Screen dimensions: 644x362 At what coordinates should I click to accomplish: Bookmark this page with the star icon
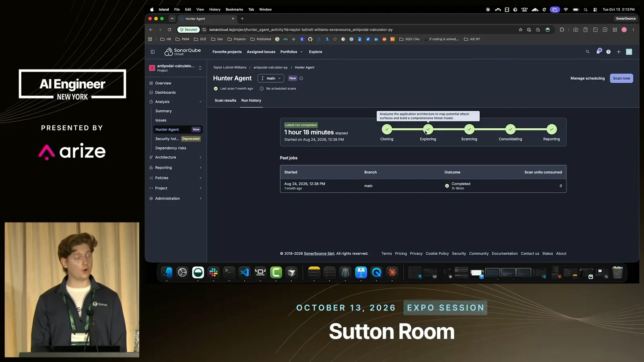point(520,30)
